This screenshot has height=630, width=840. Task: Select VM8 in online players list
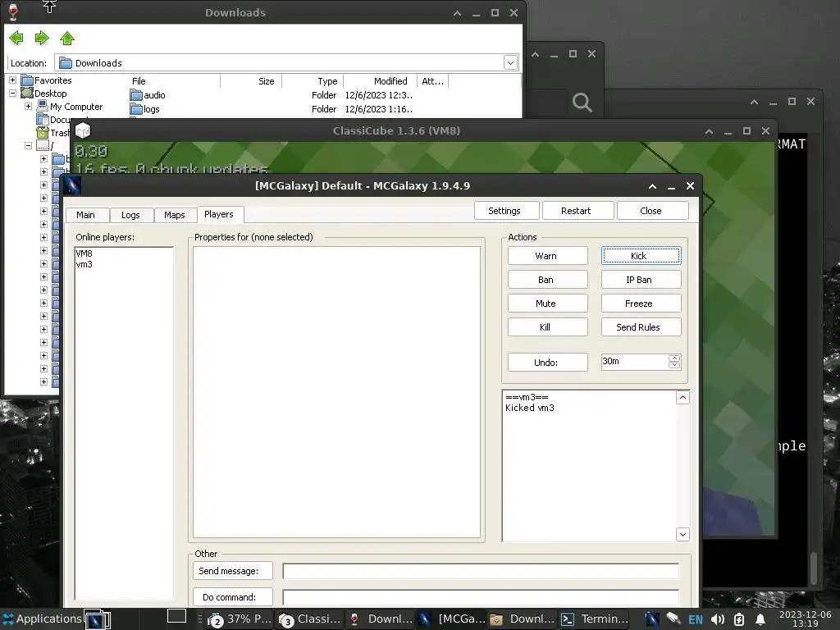click(x=84, y=253)
